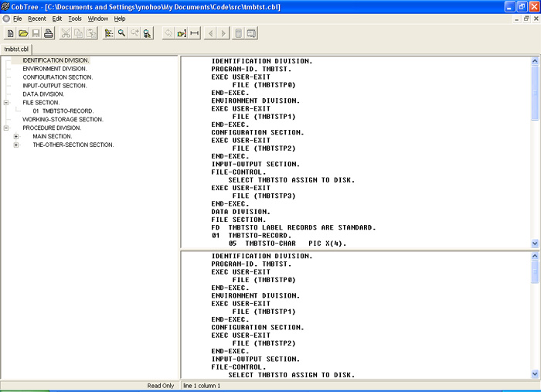
Task: Select IDENTIFICATION DIVISION in the tree
Action: click(56, 60)
